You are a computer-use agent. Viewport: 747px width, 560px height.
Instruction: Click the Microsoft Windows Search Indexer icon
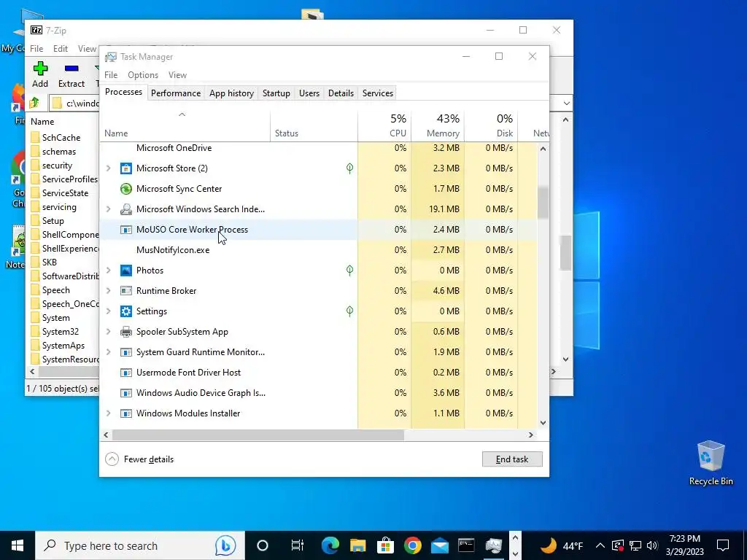(x=125, y=209)
